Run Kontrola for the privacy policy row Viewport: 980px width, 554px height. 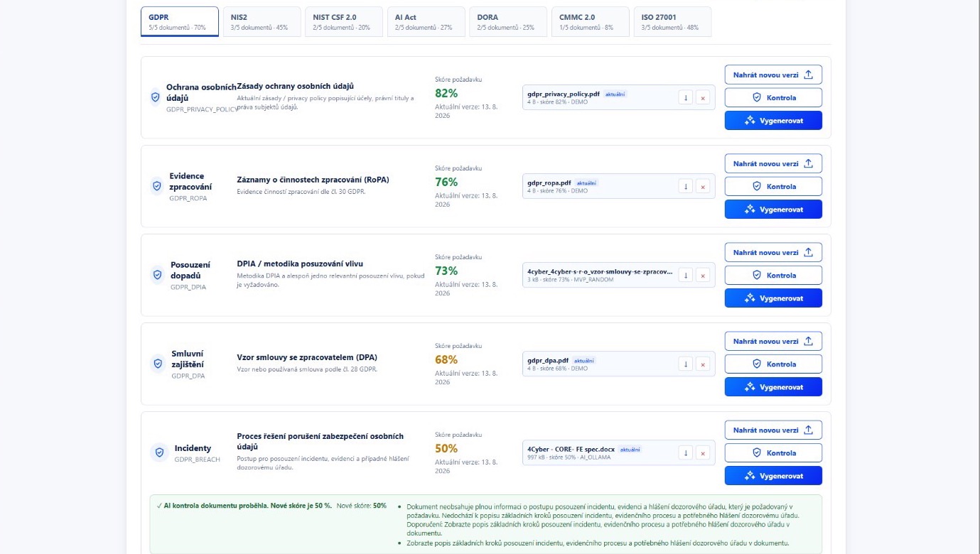click(773, 97)
